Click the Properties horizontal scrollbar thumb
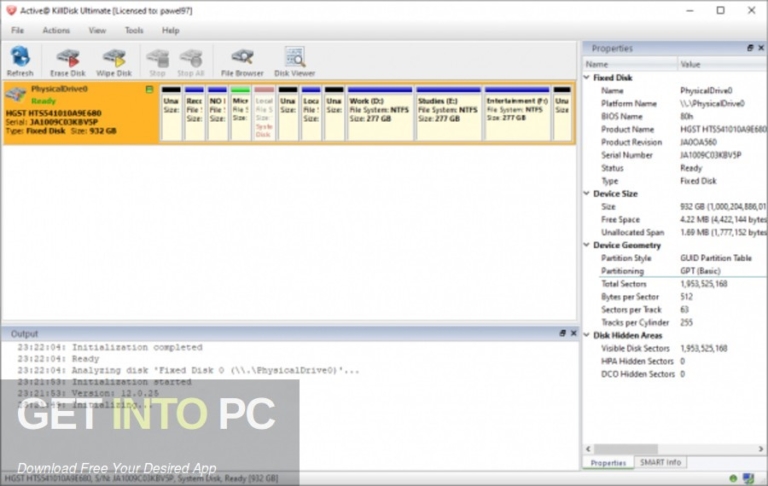The height and width of the screenshot is (486, 768). tap(625, 449)
